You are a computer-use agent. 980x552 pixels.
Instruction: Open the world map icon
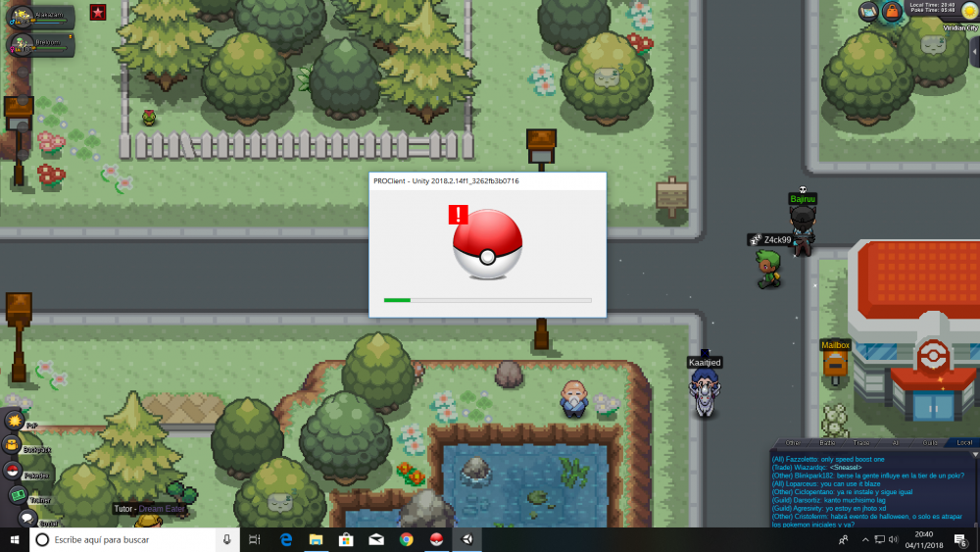[x=868, y=11]
